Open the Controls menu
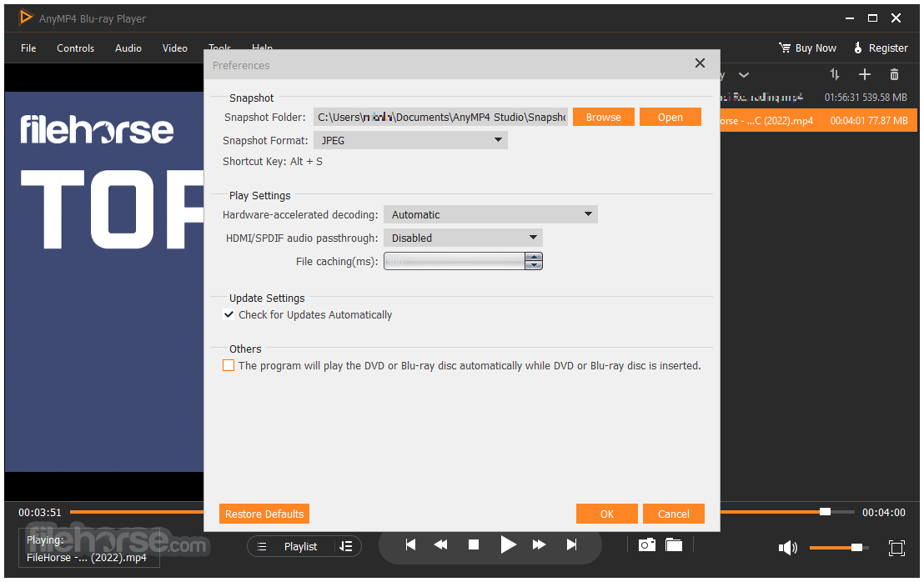The width and height of the screenshot is (924, 582). click(75, 48)
